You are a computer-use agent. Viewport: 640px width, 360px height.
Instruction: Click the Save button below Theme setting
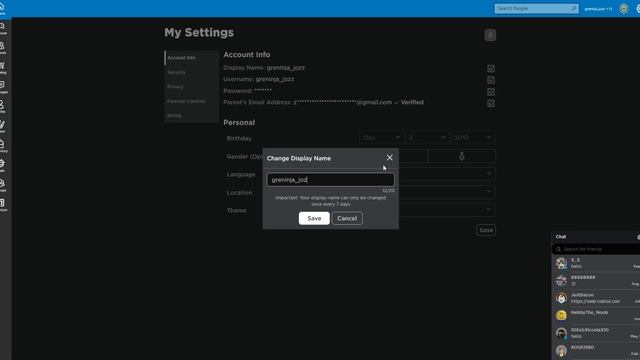pyautogui.click(x=486, y=230)
